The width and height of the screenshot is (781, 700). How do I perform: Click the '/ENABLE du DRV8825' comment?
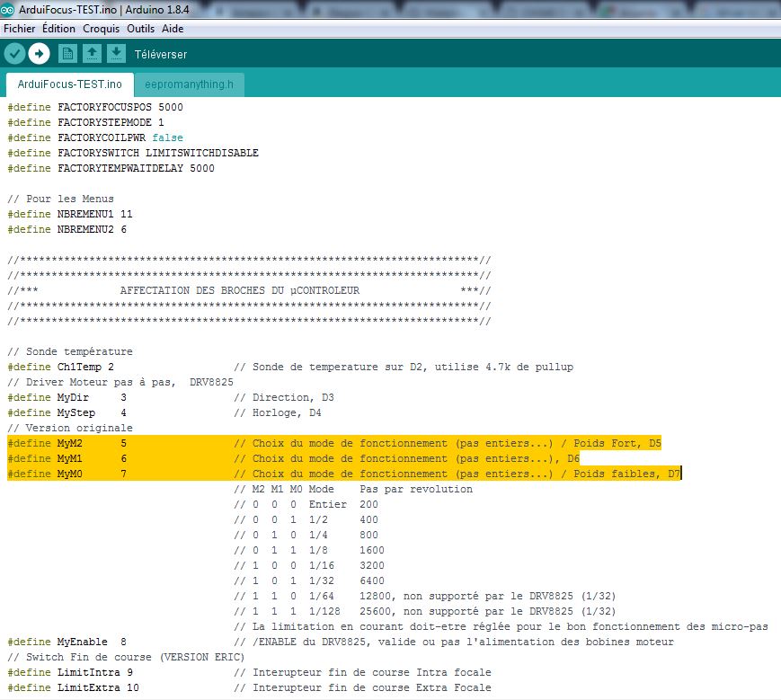[x=454, y=642]
